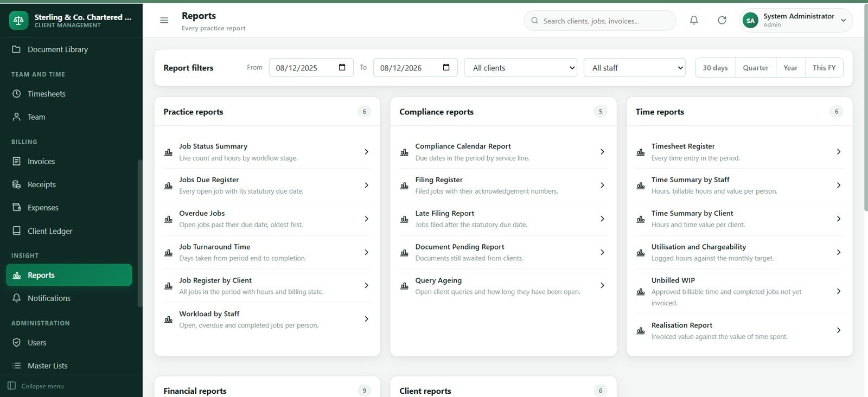This screenshot has width=868, height=397.
Task: Click the chart icon beside Job Status Summary
Action: click(169, 152)
